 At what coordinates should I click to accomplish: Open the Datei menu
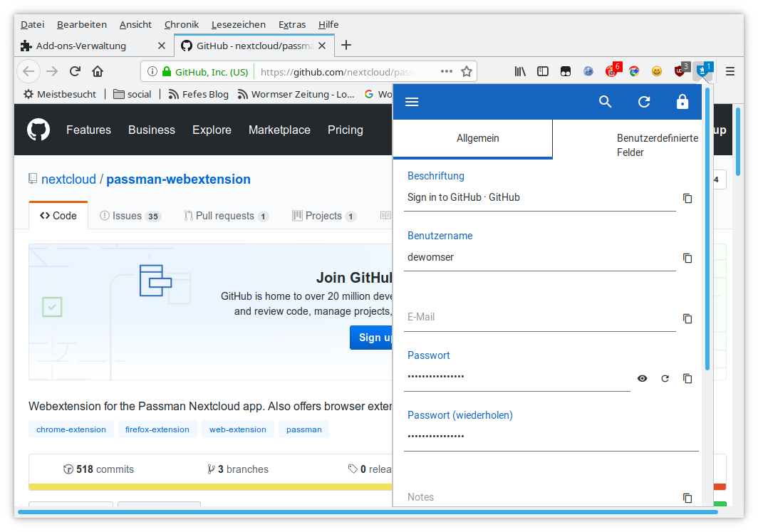coord(32,25)
